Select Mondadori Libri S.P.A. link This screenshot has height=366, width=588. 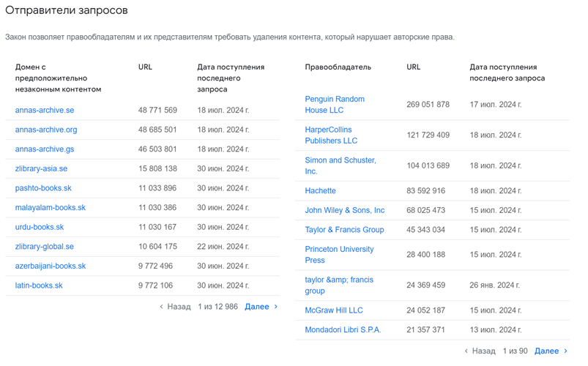coord(343,330)
